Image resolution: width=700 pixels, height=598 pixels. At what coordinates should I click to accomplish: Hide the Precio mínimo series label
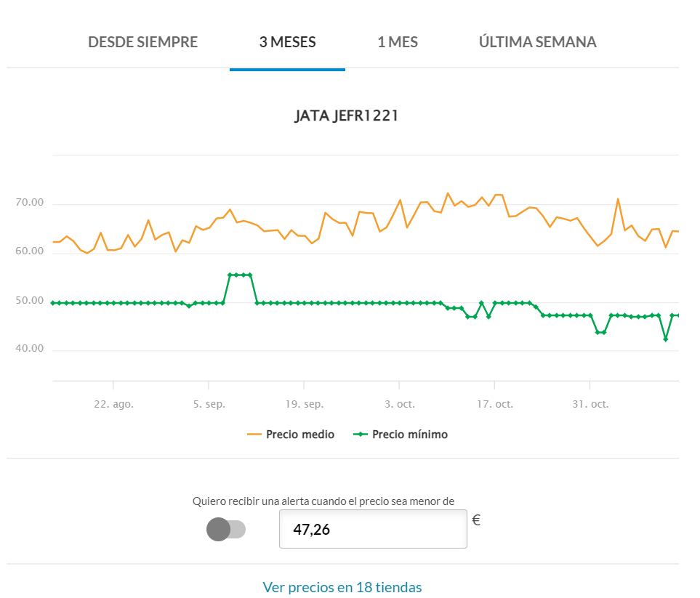[x=410, y=435]
